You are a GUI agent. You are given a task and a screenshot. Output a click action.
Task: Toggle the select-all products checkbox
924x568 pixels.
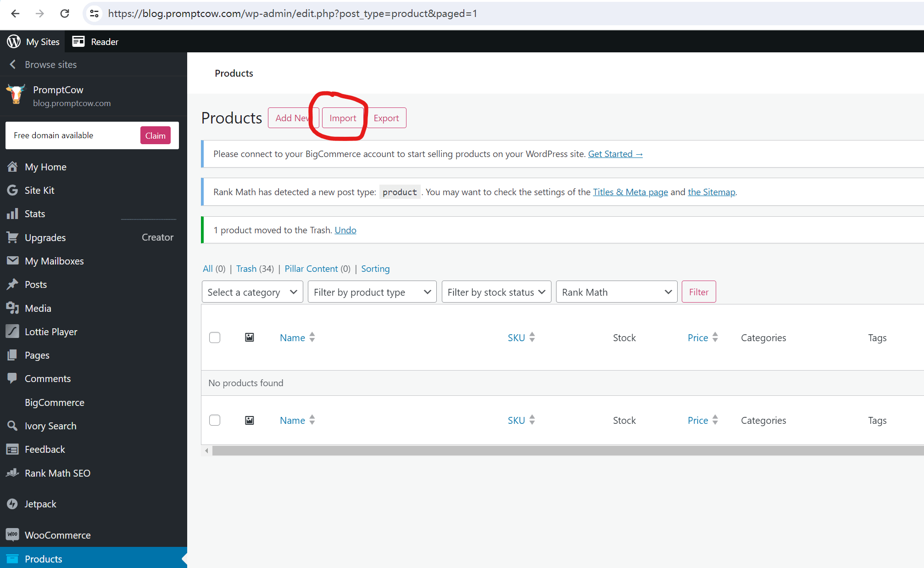215,337
